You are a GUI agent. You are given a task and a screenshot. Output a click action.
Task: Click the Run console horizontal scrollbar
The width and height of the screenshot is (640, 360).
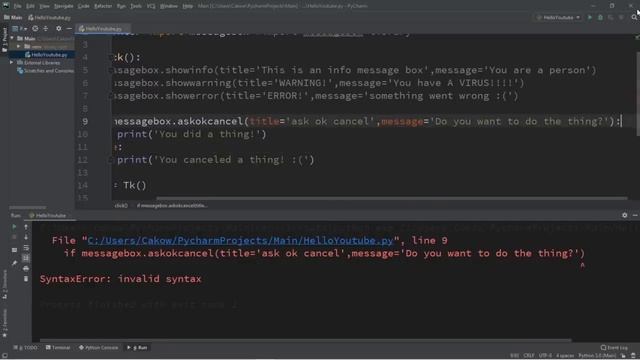[306, 340]
